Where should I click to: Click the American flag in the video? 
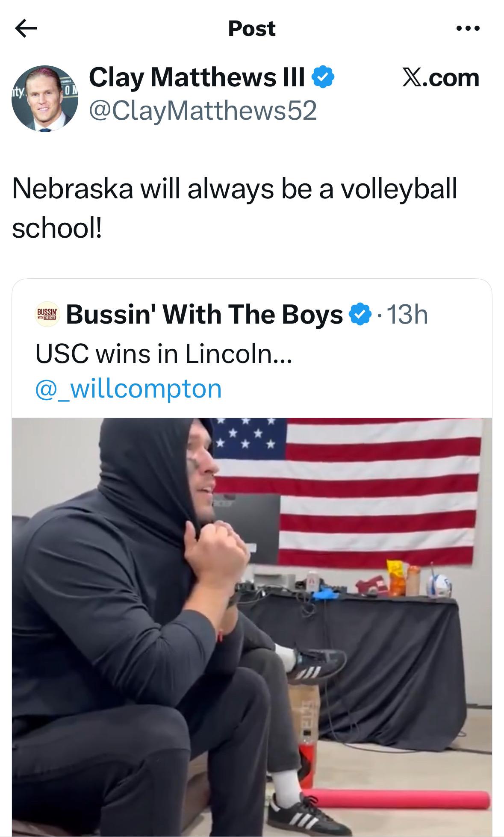click(376, 487)
